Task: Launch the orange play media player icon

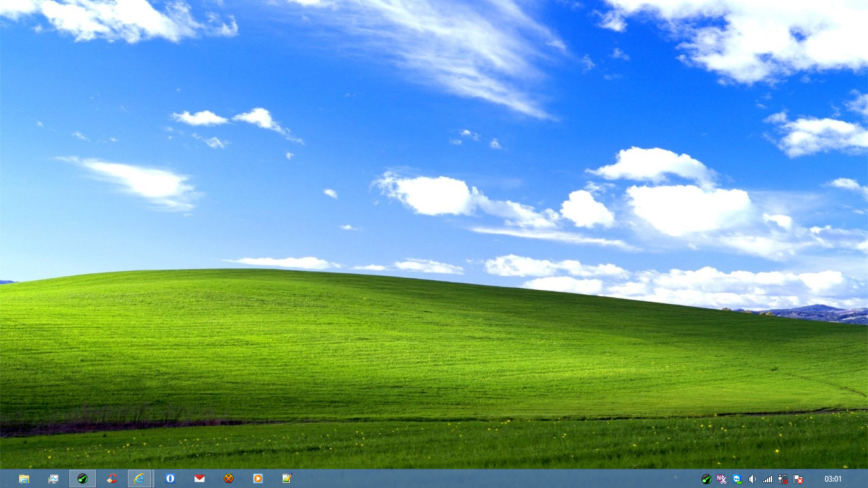Action: point(258,478)
